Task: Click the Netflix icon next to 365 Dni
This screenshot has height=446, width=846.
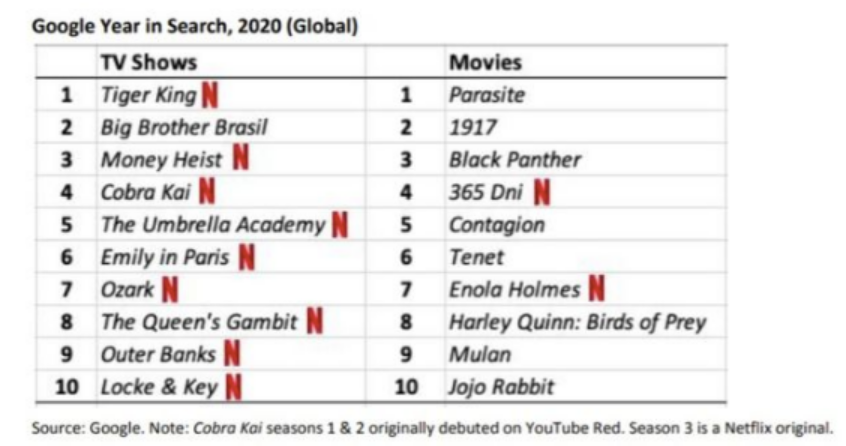Action: 541,191
